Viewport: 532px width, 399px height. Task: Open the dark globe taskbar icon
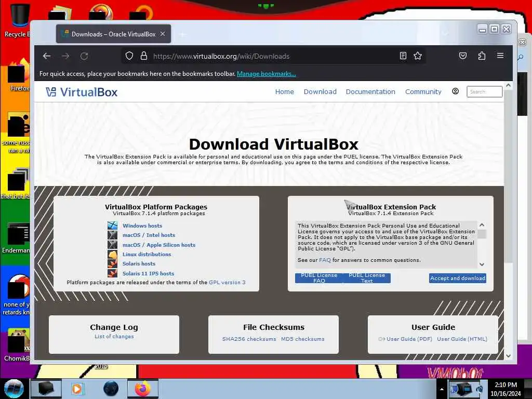(111, 389)
